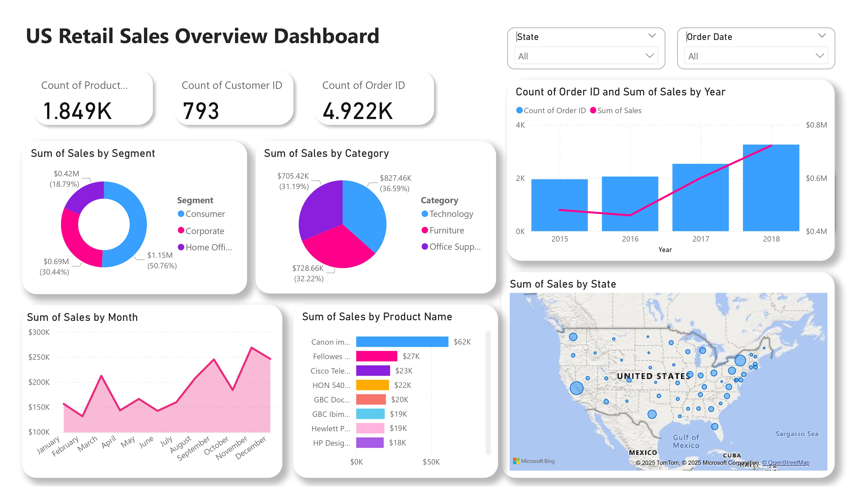This screenshot has height=502, width=868.
Task: Click the December label on month axis
Action: pyautogui.click(x=251, y=448)
